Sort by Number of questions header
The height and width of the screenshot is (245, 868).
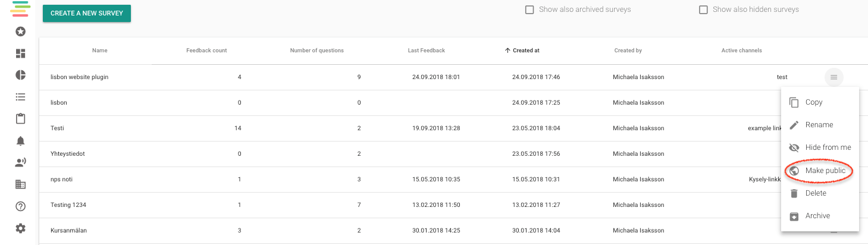[317, 51]
